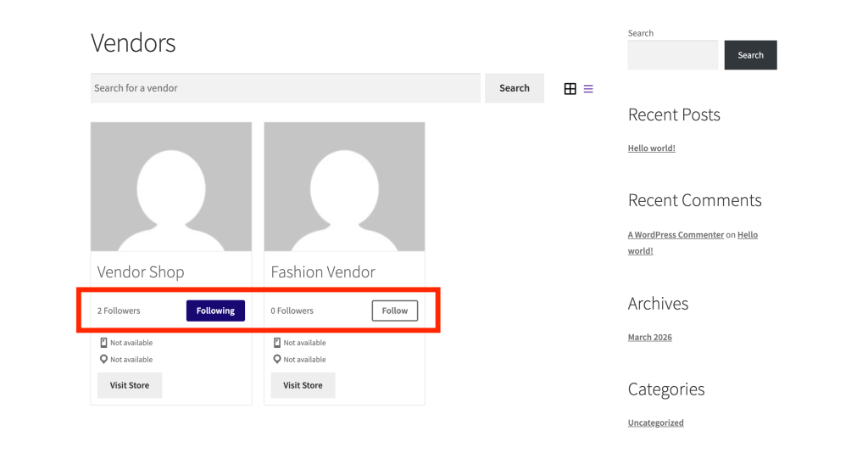
Task: Click location pin icon under Vendor Shop
Action: 103,359
